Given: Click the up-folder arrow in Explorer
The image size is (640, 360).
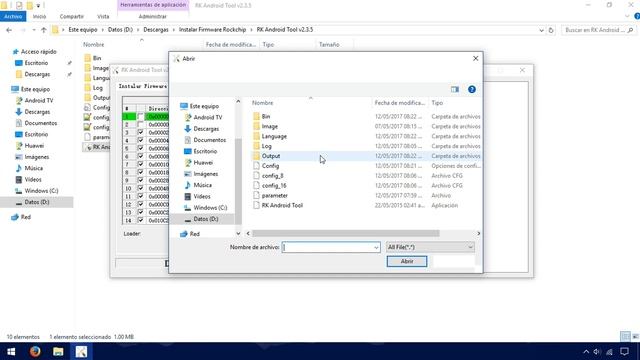Looking at the screenshot, I should coord(44,30).
